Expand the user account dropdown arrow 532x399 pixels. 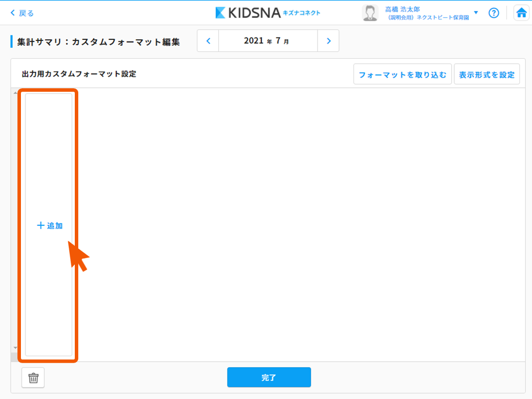click(x=476, y=12)
